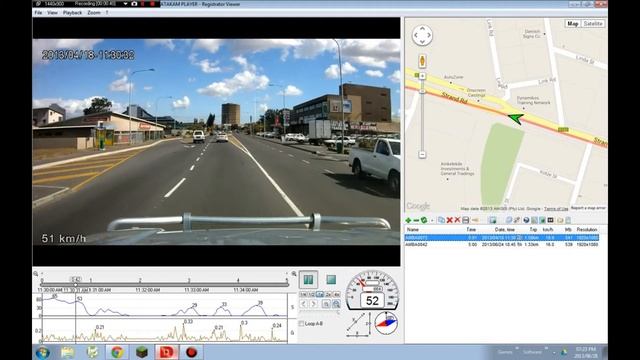This screenshot has width=640, height=360.
Task: Set playback speed to 1x
Action: (x=320, y=294)
